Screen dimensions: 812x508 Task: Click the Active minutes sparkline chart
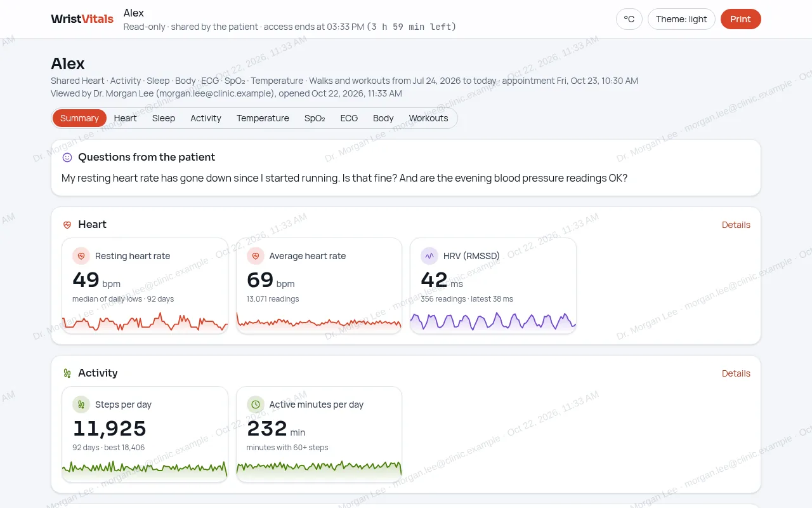pyautogui.click(x=319, y=471)
